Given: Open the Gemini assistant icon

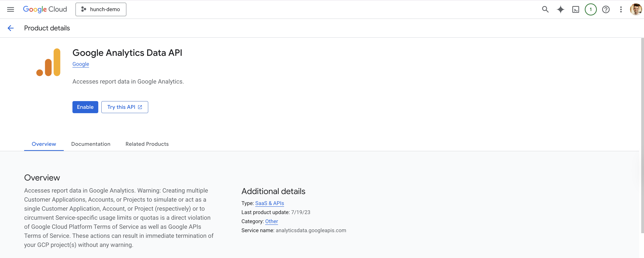Looking at the screenshot, I should 560,9.
